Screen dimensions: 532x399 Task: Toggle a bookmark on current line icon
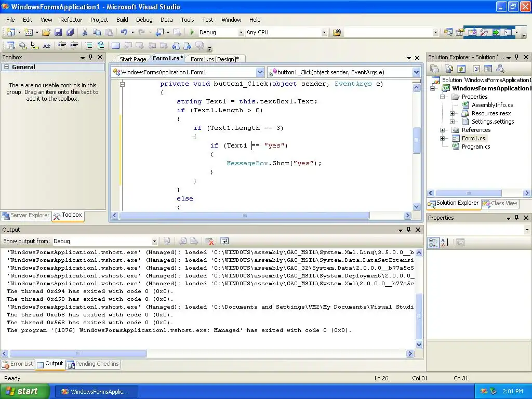[x=116, y=46]
